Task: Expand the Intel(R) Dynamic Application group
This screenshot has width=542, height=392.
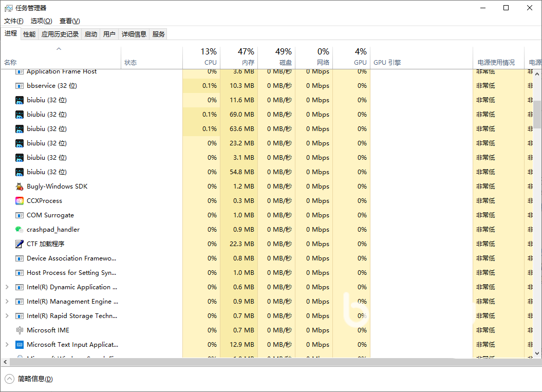Action: click(x=7, y=287)
